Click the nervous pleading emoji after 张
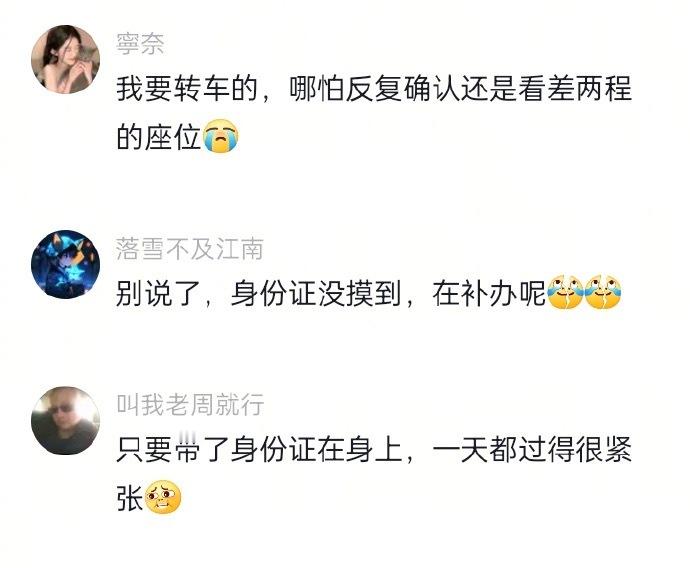Screen dimensions: 690x568 click(162, 497)
